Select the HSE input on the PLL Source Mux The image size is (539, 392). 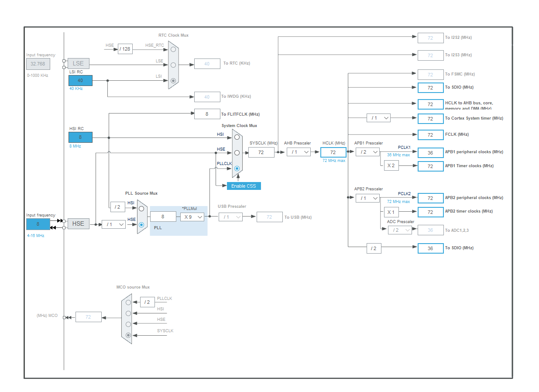pyautogui.click(x=141, y=225)
